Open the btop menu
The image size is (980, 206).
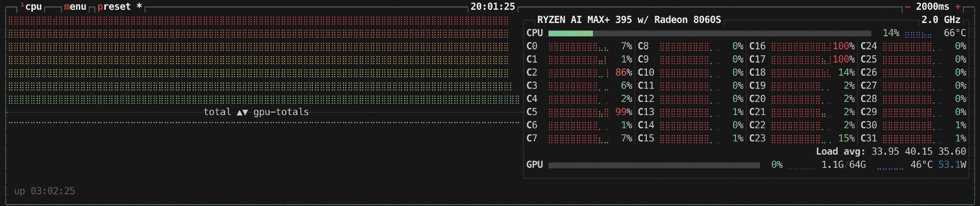pyautogui.click(x=75, y=7)
